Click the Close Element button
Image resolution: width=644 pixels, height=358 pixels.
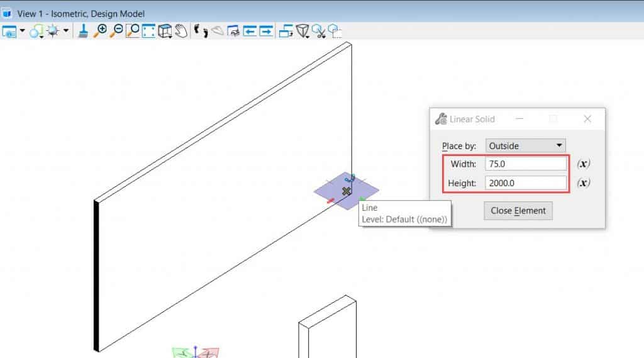click(x=518, y=210)
